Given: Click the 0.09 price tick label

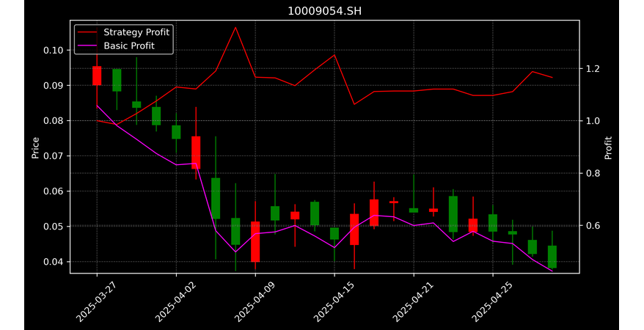Looking at the screenshot, I should [54, 86].
